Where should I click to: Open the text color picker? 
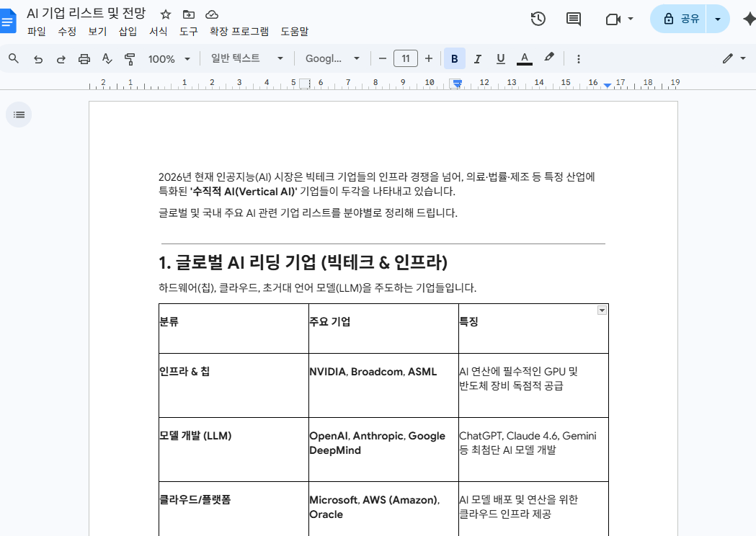pyautogui.click(x=524, y=59)
